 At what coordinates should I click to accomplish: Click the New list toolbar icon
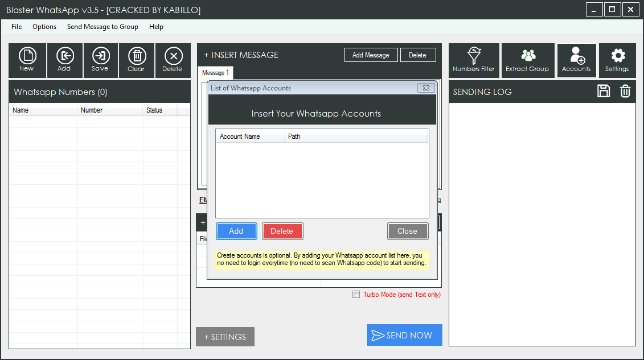pos(27,60)
